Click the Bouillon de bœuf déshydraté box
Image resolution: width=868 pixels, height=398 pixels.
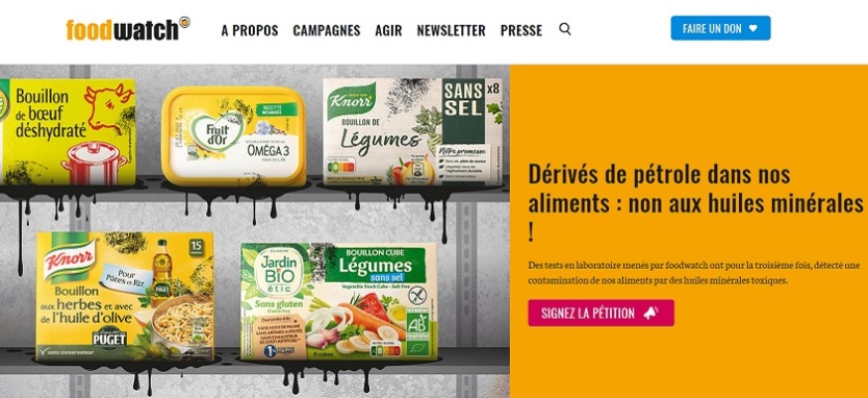tap(67, 132)
